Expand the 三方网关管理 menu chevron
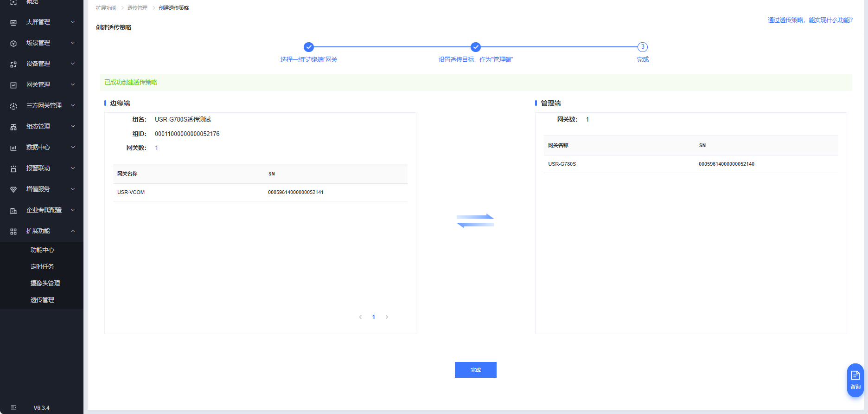Screen dimensions: 868x414 tap(73, 105)
